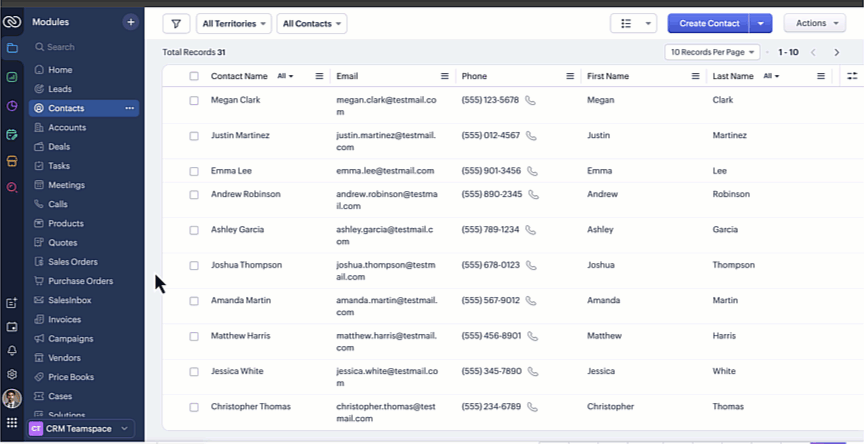Call Megan Clark via phone icon
Image resolution: width=864 pixels, height=444 pixels.
pyautogui.click(x=531, y=100)
